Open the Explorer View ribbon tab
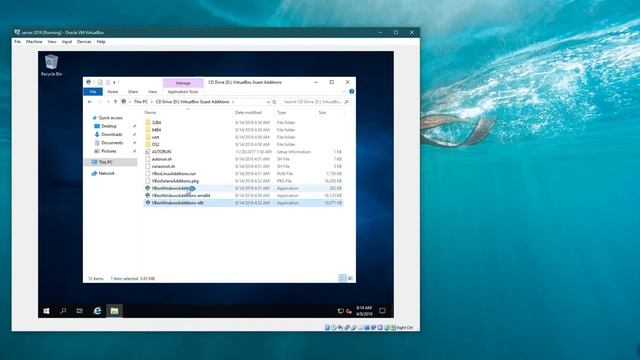 click(x=152, y=92)
